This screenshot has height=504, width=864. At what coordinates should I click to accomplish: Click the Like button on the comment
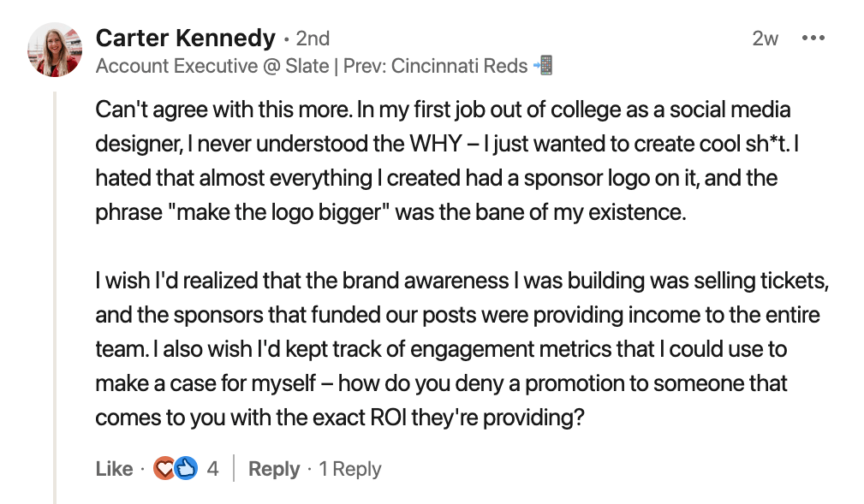[x=114, y=469]
